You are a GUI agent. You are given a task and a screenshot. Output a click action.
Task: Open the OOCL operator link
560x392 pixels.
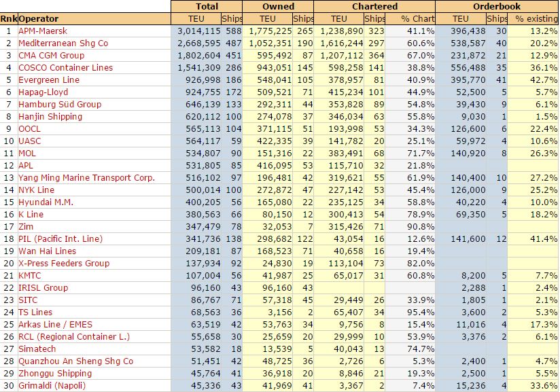pos(30,129)
